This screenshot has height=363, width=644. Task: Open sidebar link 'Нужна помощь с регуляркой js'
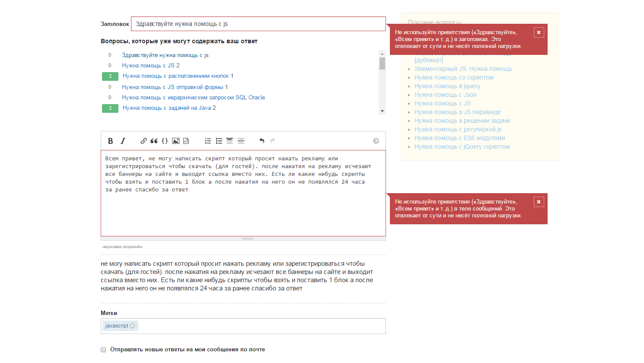458,130
